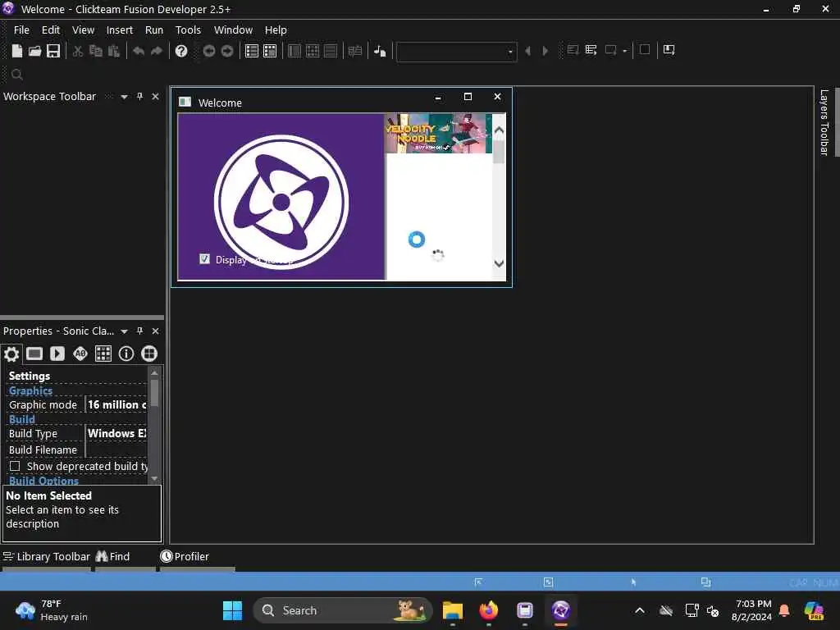This screenshot has height=630, width=840.
Task: Go back with the round left-arrow icon
Action: pyautogui.click(x=209, y=51)
